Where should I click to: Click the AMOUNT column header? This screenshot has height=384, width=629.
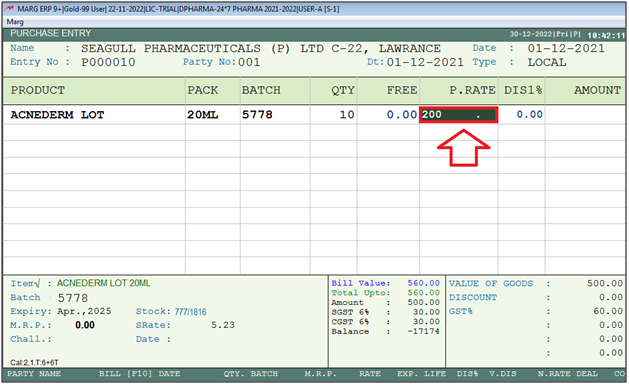point(597,90)
